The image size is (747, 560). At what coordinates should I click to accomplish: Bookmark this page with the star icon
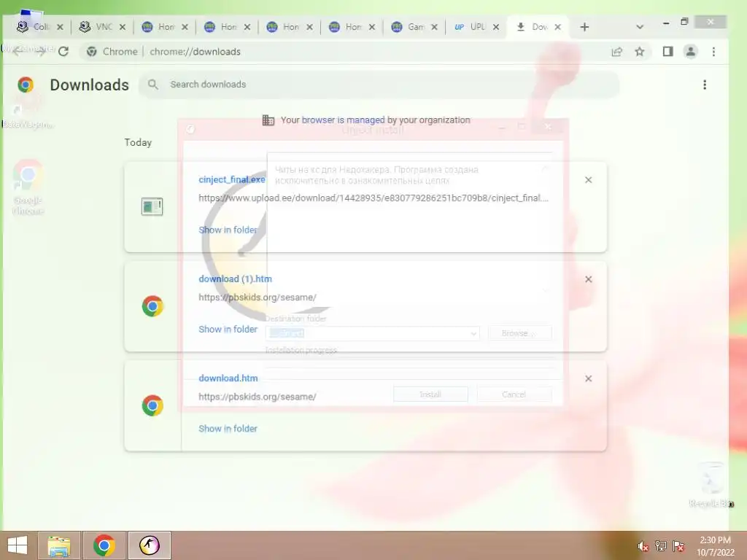(x=640, y=52)
